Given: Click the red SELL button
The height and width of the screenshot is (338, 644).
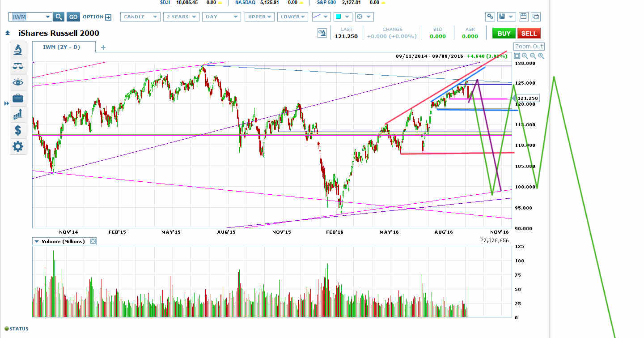Looking at the screenshot, I should point(529,33).
